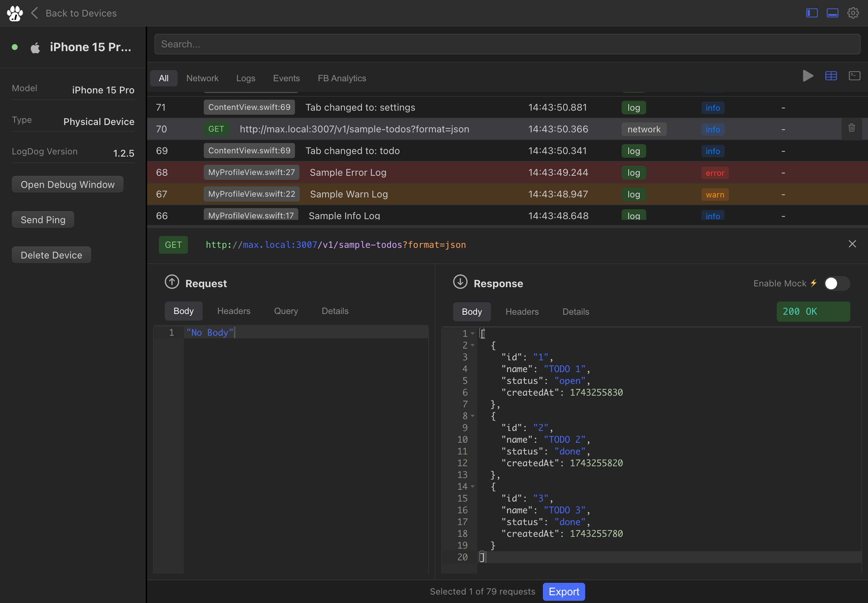The height and width of the screenshot is (603, 868).
Task: Click the "No Body" request body text
Action: (x=210, y=332)
